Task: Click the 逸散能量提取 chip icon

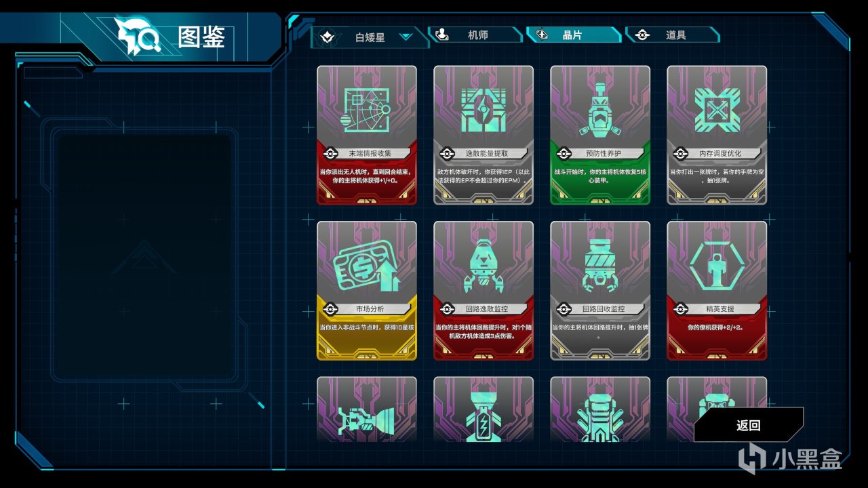Action: pos(484,108)
